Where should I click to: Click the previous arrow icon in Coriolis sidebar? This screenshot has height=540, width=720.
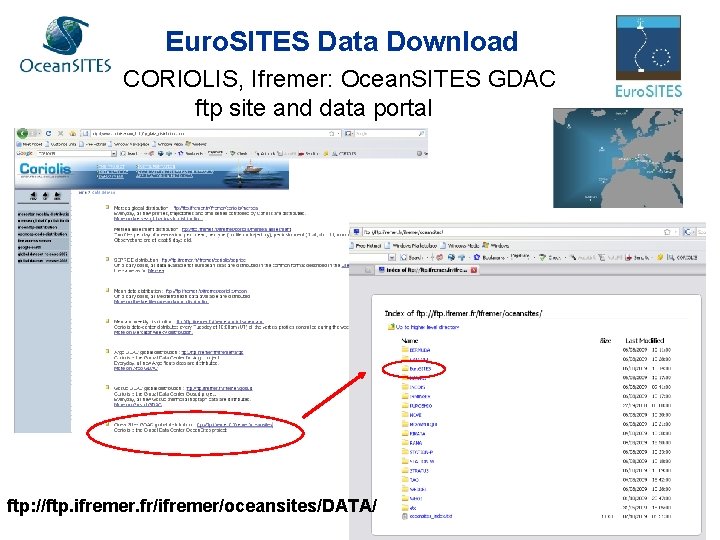click(33, 197)
